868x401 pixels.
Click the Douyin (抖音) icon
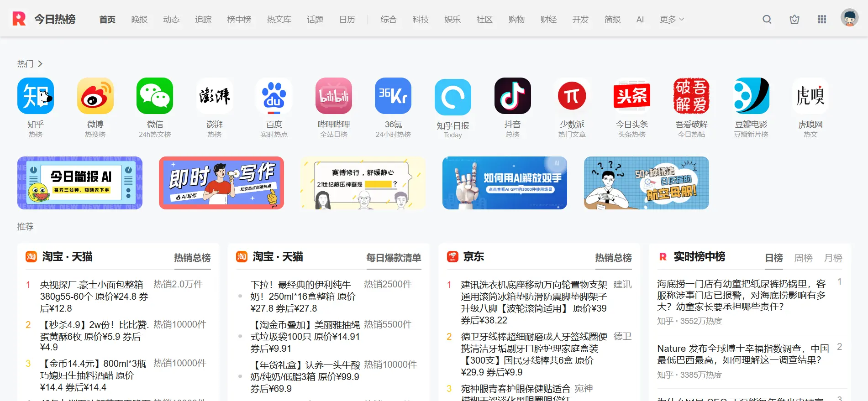click(512, 96)
